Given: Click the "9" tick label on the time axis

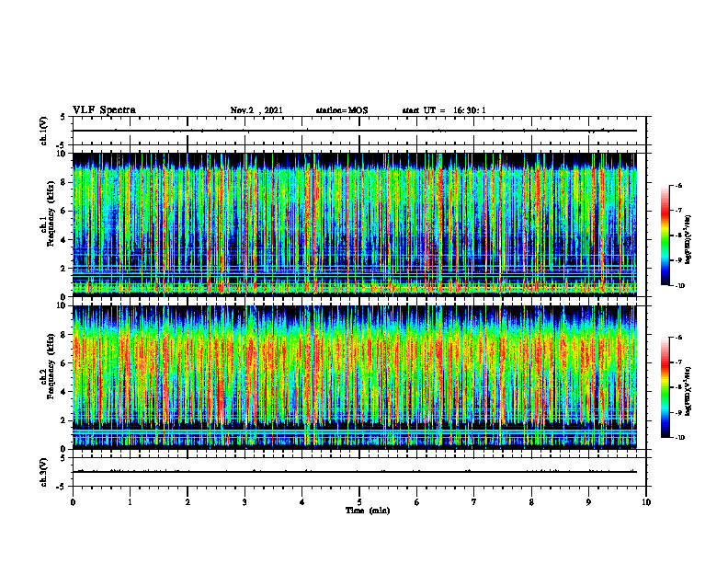Looking at the screenshot, I should 588,502.
